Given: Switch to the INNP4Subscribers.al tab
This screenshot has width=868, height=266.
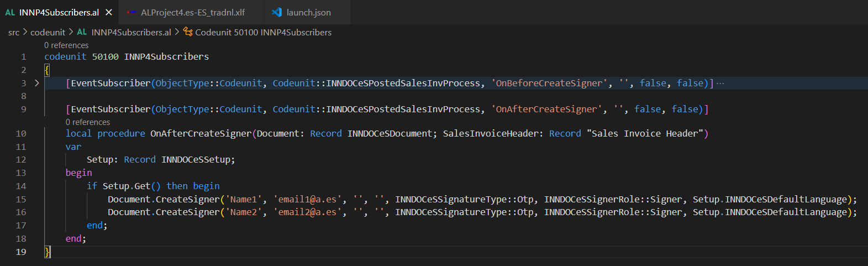Looking at the screenshot, I should 59,12.
